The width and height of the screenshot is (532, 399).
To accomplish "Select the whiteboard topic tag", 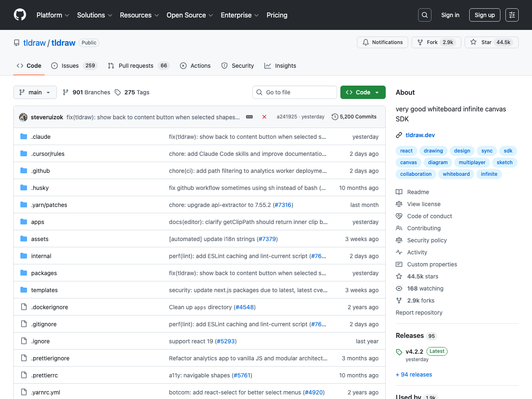I will (456, 174).
